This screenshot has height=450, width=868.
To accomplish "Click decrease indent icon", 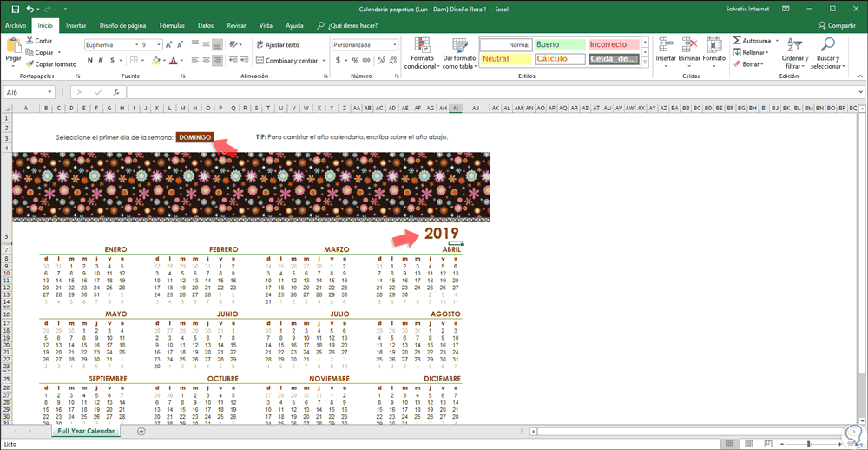I will [233, 60].
